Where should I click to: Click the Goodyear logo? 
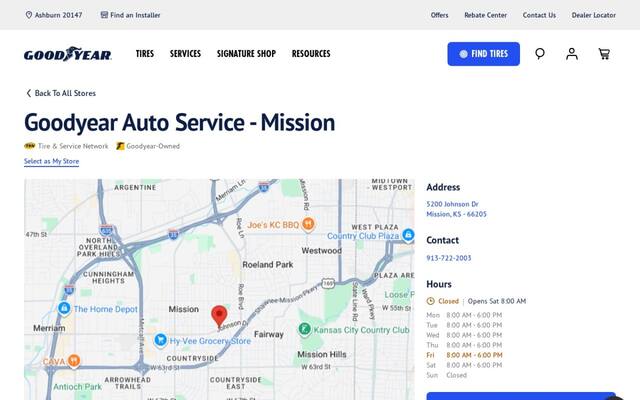pos(68,54)
